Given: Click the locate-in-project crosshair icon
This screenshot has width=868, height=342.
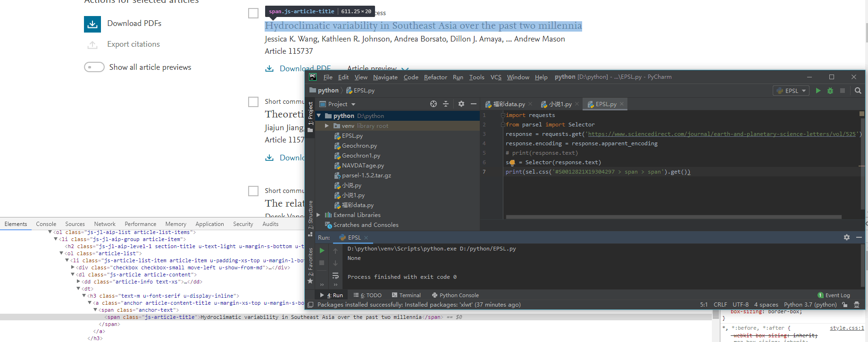Looking at the screenshot, I should 434,104.
